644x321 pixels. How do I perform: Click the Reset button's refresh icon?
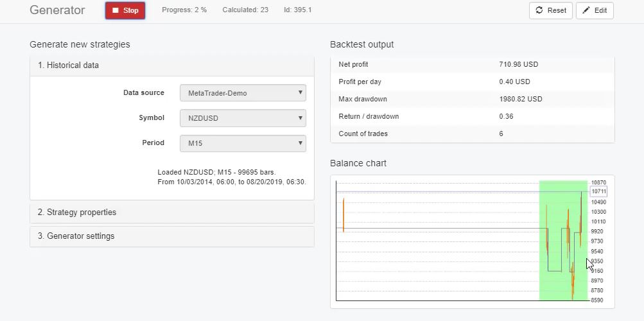[x=539, y=10]
